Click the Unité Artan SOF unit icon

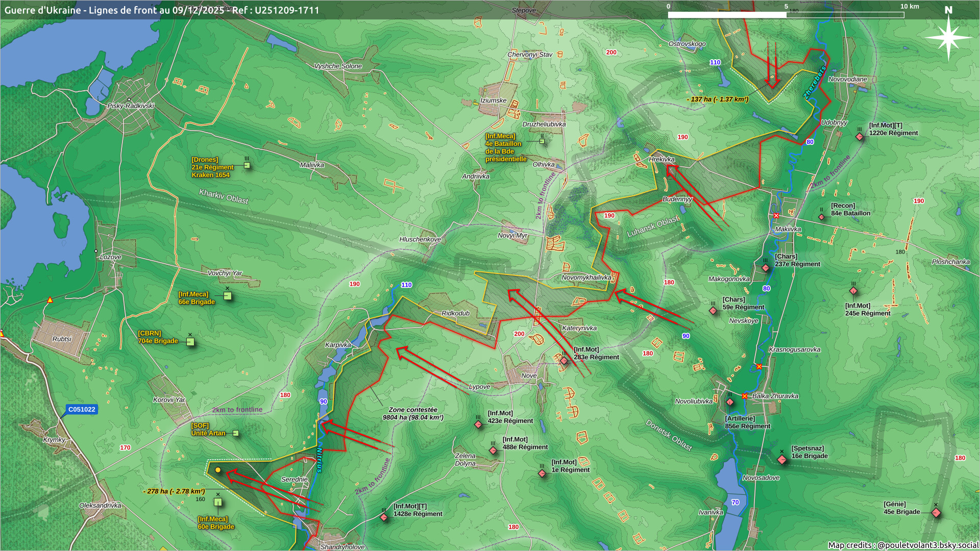236,433
